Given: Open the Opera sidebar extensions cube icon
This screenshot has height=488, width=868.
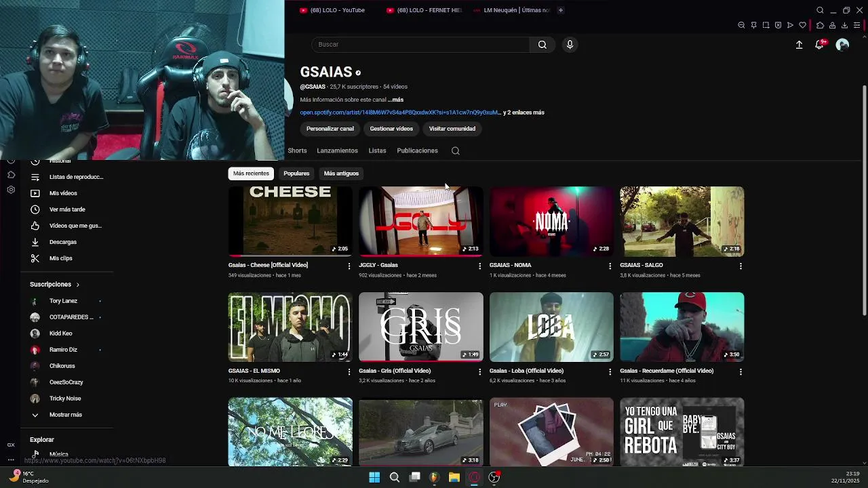Looking at the screenshot, I should (11, 175).
